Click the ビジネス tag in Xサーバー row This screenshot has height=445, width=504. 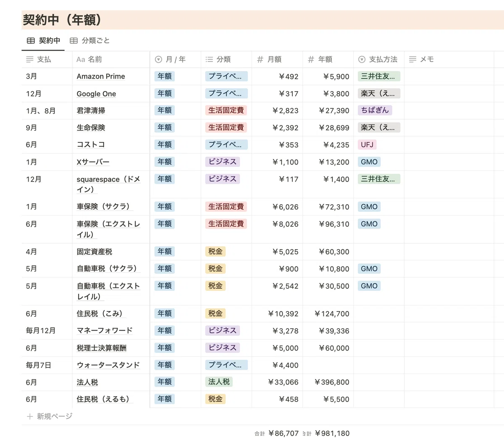[223, 161]
